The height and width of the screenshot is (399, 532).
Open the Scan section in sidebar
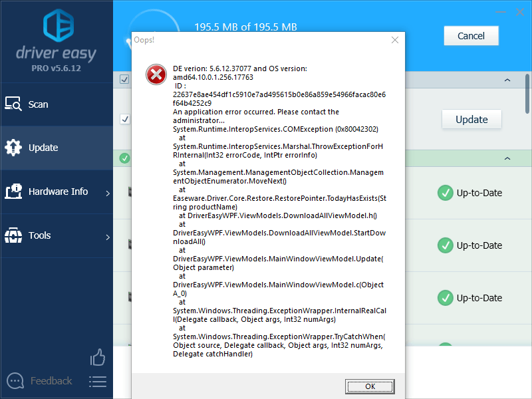point(57,104)
